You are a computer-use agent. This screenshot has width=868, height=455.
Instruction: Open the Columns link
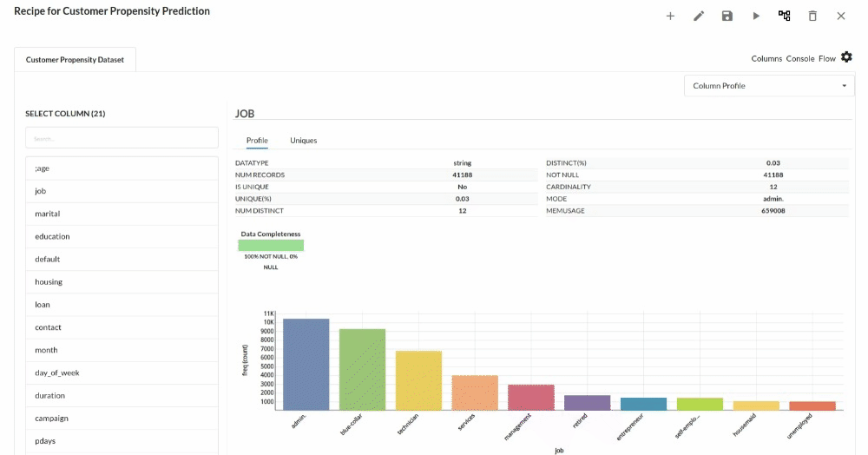click(766, 59)
